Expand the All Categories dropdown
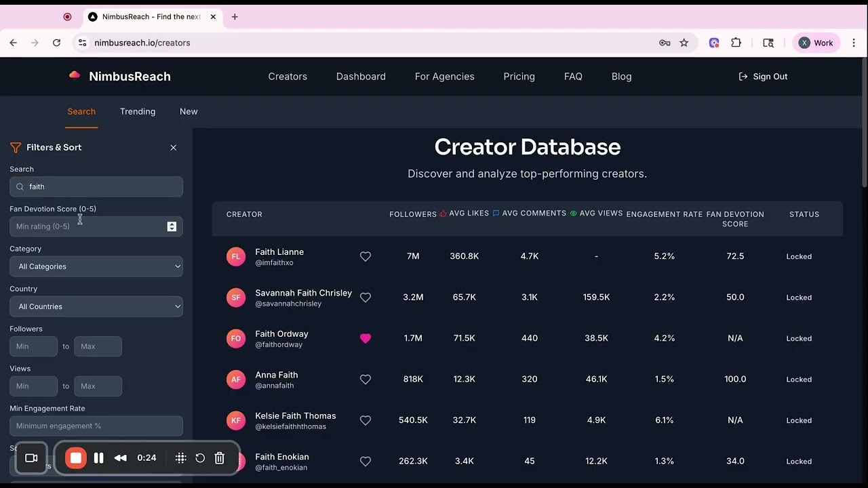This screenshot has width=868, height=488. [x=96, y=266]
